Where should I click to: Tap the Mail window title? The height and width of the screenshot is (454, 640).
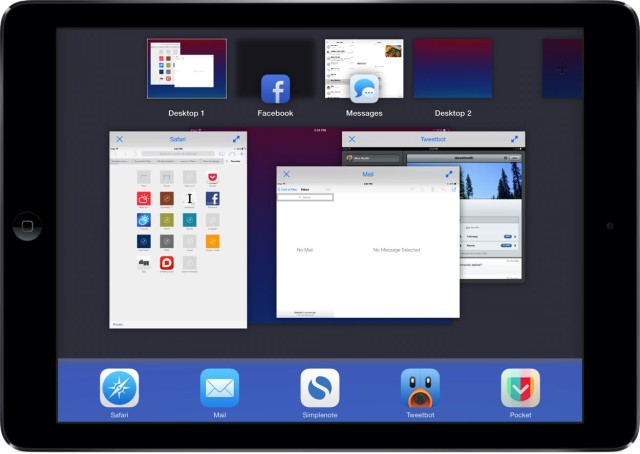coord(368,174)
